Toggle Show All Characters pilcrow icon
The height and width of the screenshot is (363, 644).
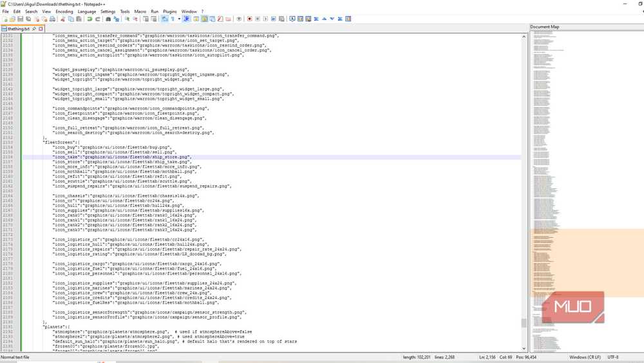173,19
